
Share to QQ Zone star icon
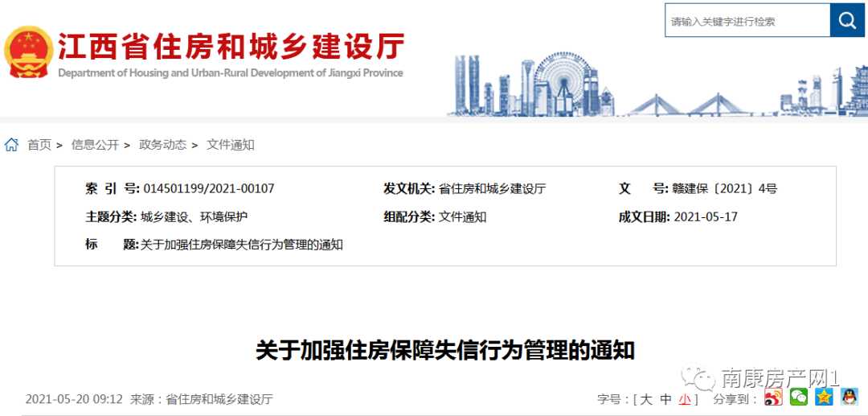(824, 397)
